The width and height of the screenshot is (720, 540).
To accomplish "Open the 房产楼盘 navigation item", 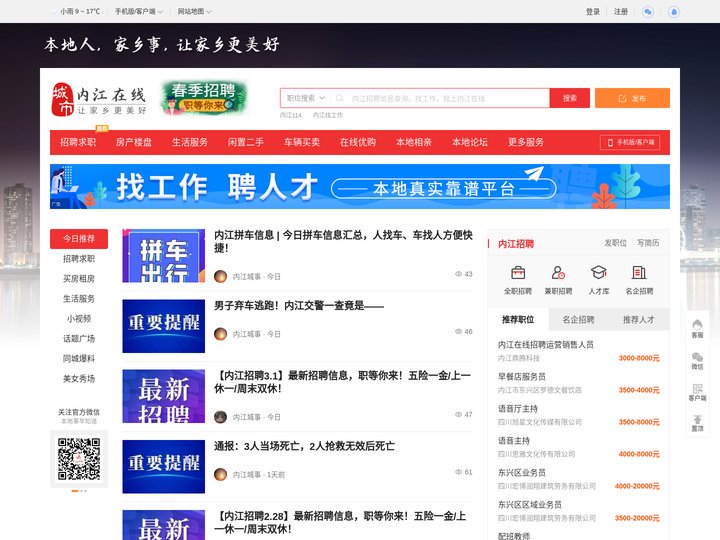I will tap(134, 142).
